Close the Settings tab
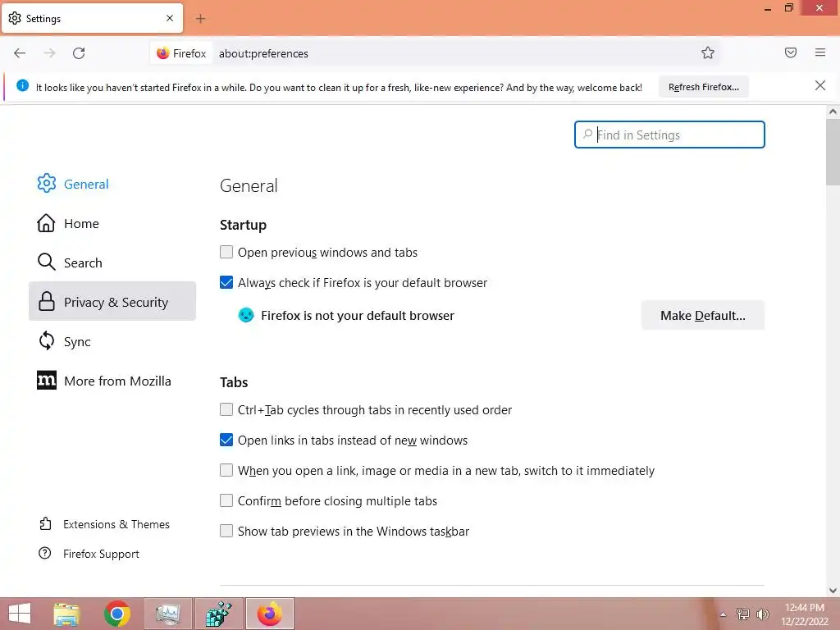 [170, 18]
